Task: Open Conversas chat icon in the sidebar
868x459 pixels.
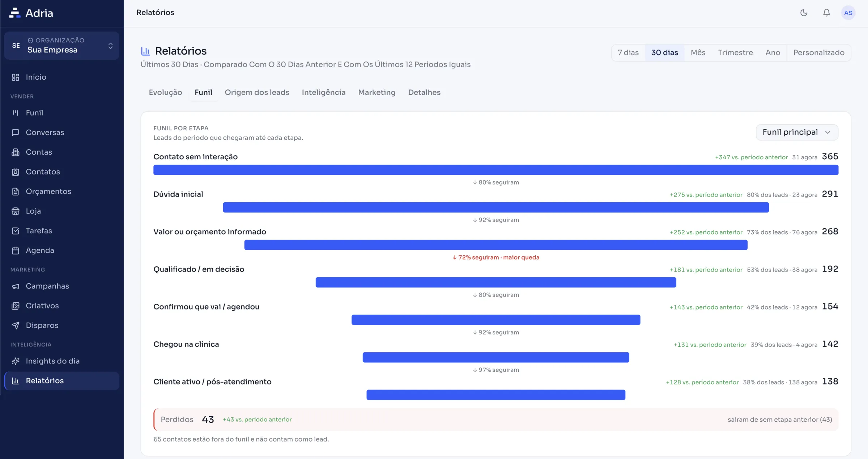Action: (15, 132)
